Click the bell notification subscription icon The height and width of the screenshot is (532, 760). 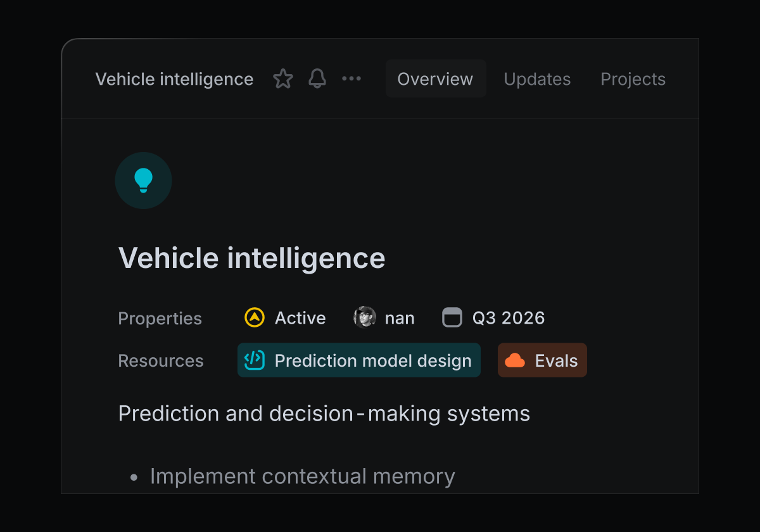[x=317, y=79]
